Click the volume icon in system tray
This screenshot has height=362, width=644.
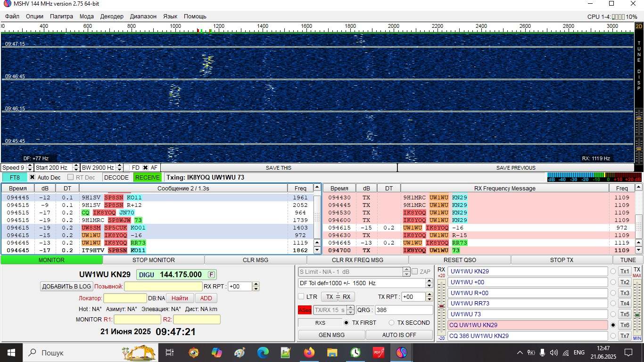pos(554,353)
